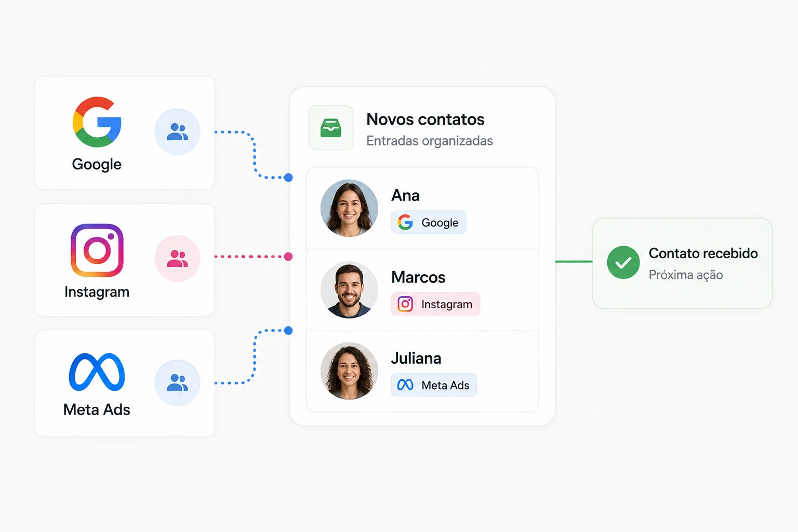This screenshot has height=532, width=798.
Task: Select the Meta Ads source tag under Juliana
Action: tap(434, 385)
